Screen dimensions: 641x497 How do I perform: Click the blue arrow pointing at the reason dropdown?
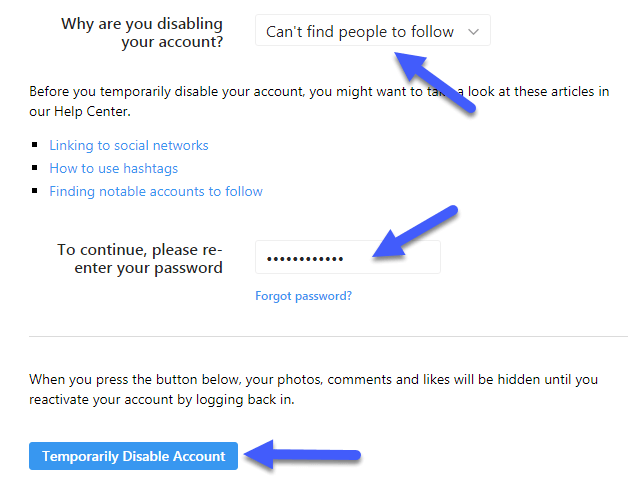point(433,80)
